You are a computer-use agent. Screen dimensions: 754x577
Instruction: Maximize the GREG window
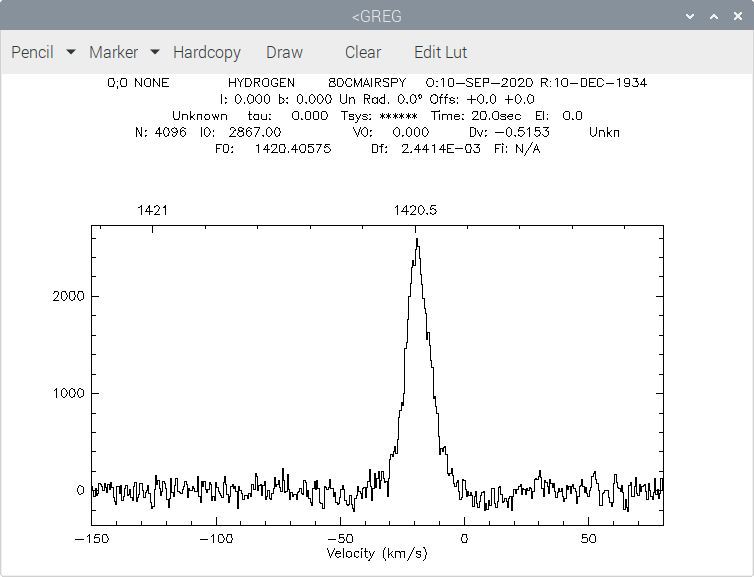click(714, 16)
